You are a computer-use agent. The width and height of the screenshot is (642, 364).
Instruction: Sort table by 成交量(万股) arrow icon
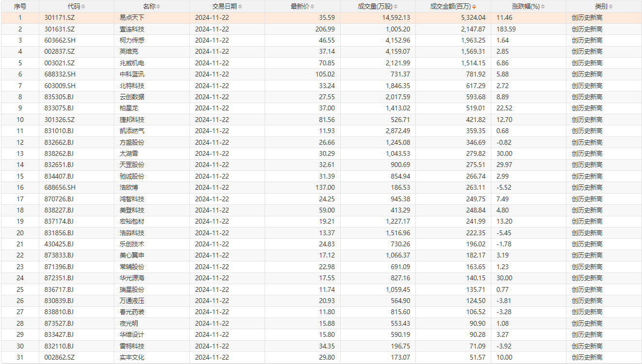click(395, 7)
